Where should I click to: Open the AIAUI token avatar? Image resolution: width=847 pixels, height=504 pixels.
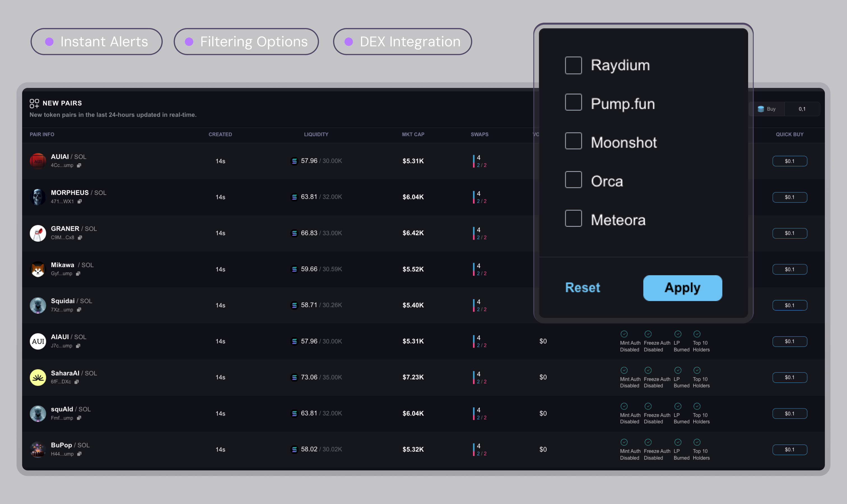(x=38, y=341)
